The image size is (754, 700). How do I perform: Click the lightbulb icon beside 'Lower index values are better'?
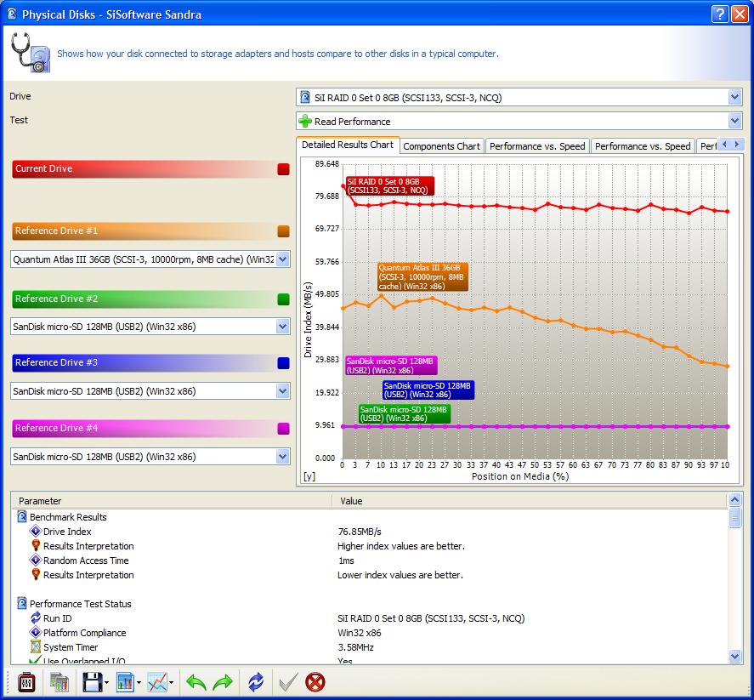pos(36,574)
